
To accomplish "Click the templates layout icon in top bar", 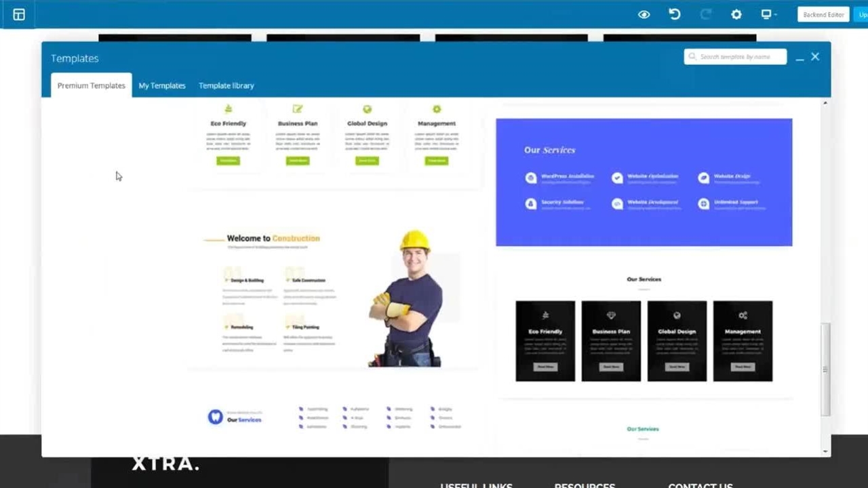I will pos(19,14).
